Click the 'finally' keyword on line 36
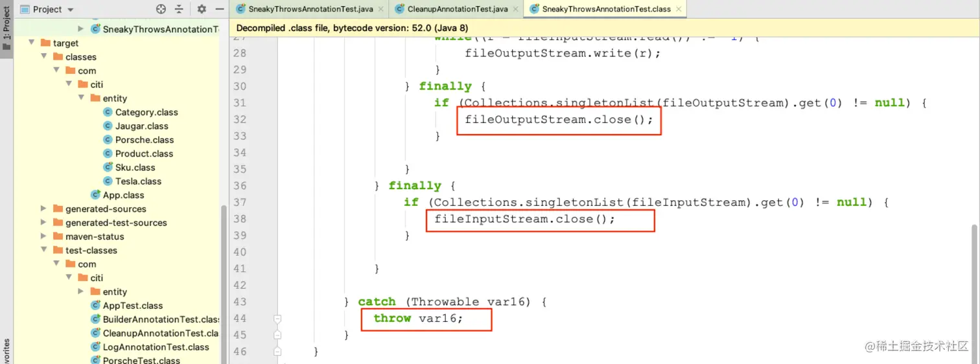 [x=415, y=186]
